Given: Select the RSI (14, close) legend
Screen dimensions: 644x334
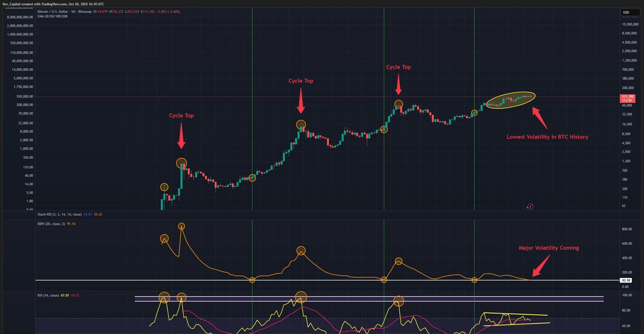Looking at the screenshot, I should [48, 295].
